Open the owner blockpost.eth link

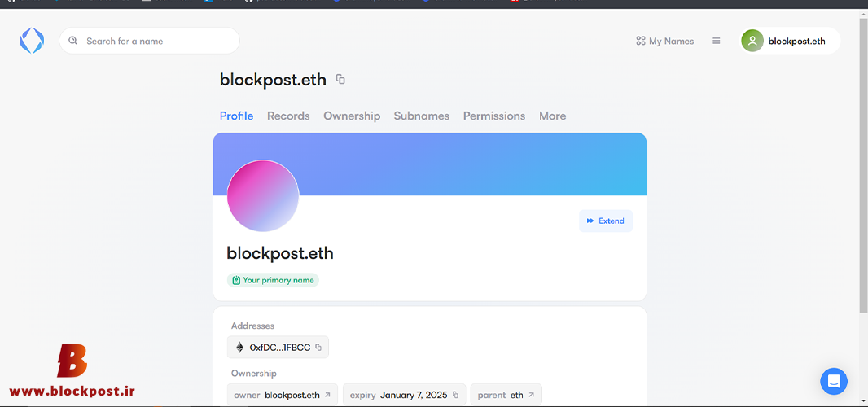[283, 395]
